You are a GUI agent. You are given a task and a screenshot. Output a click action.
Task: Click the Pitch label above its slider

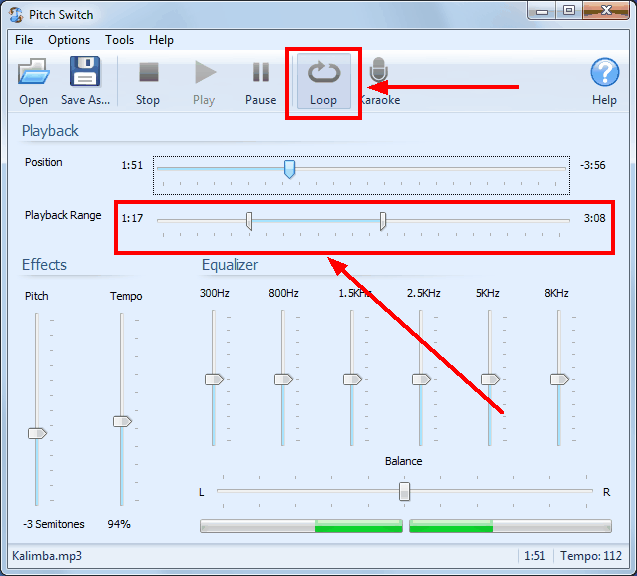37,296
